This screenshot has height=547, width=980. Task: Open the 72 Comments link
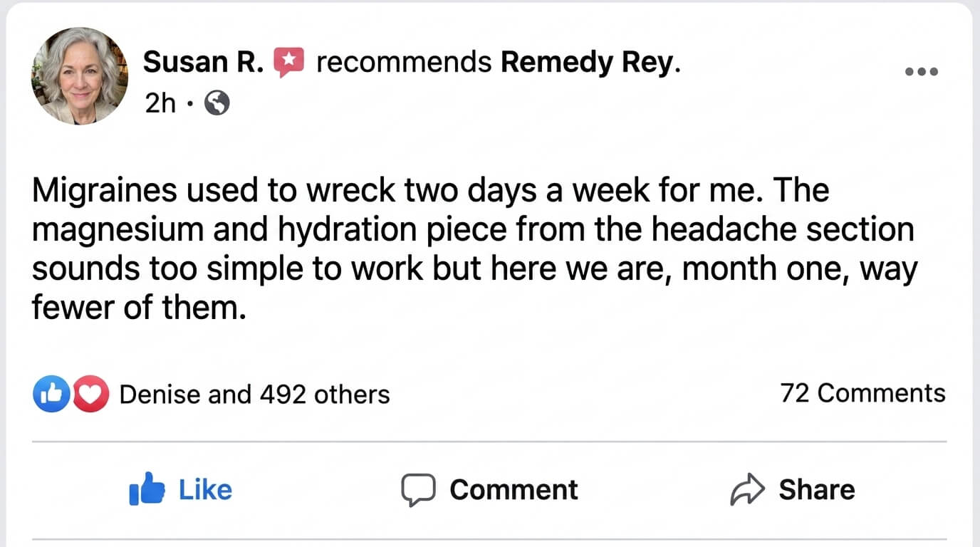tap(862, 393)
